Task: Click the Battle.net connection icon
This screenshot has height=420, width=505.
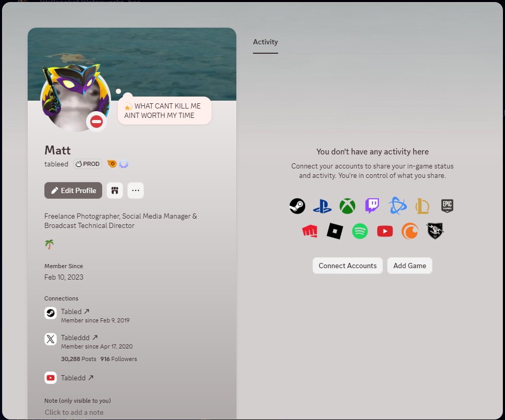Action: click(398, 206)
